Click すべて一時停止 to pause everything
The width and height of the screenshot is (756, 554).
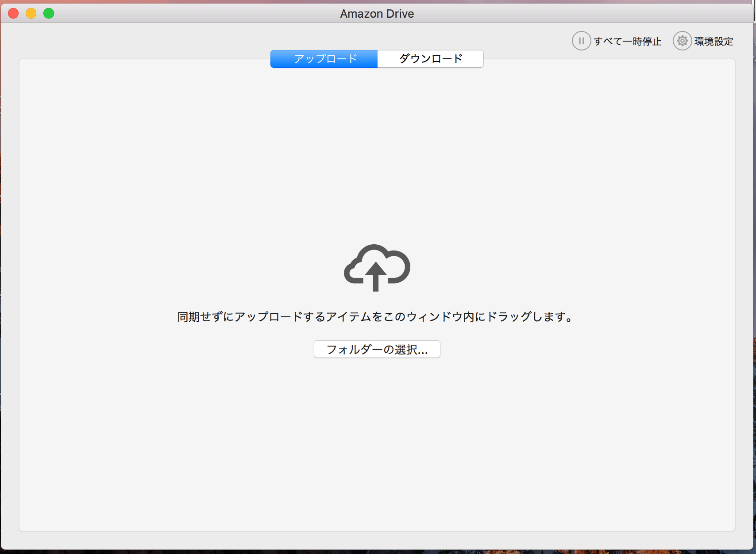click(627, 41)
